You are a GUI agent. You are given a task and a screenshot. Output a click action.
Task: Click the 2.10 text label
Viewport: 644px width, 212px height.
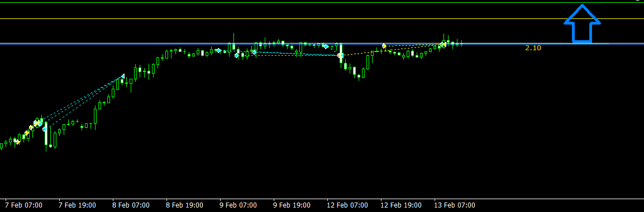tap(533, 48)
